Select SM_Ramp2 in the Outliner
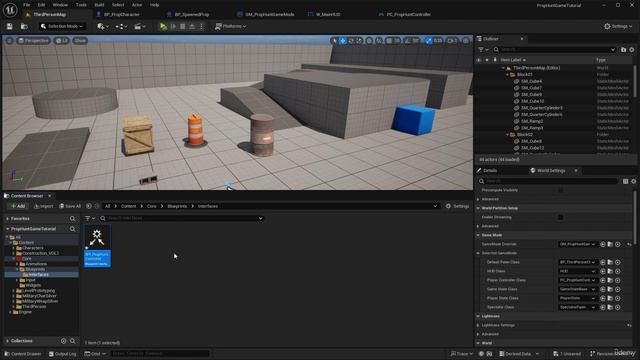The image size is (640, 360). point(532,121)
